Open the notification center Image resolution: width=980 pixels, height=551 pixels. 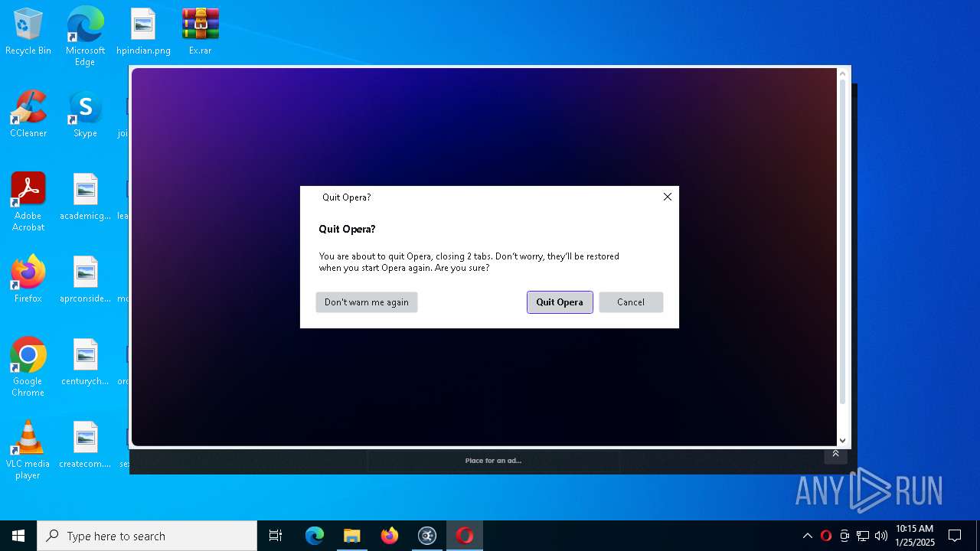pos(955,536)
